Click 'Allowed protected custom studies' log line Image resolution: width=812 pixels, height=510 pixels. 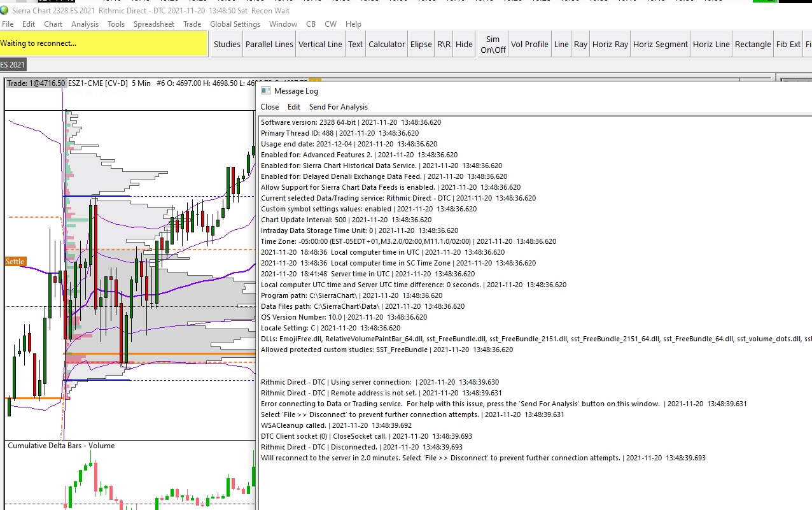(387, 350)
